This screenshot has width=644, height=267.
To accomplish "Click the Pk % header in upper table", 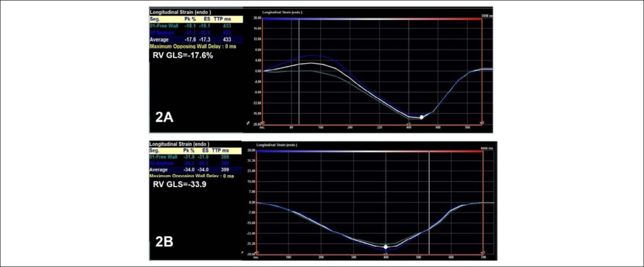I will click(x=190, y=19).
